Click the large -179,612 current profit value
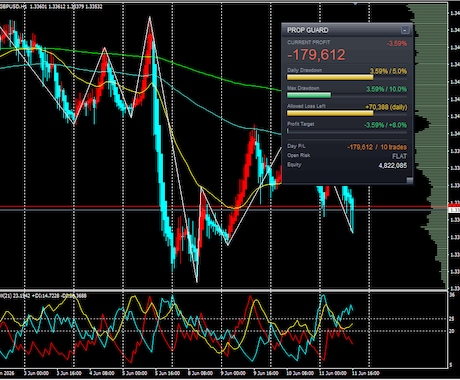The width and height of the screenshot is (460, 380). pos(316,55)
